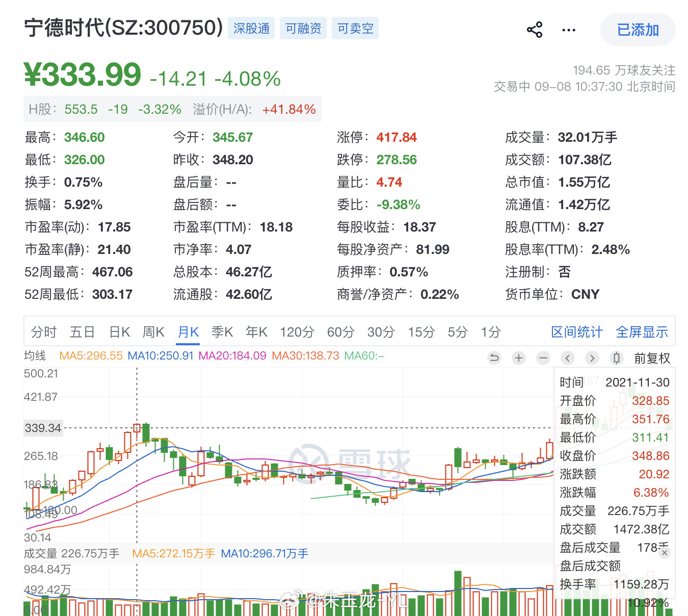This screenshot has height=616, width=688.
Task: Click the MA5:296.55 moving average label
Action: pos(91,355)
